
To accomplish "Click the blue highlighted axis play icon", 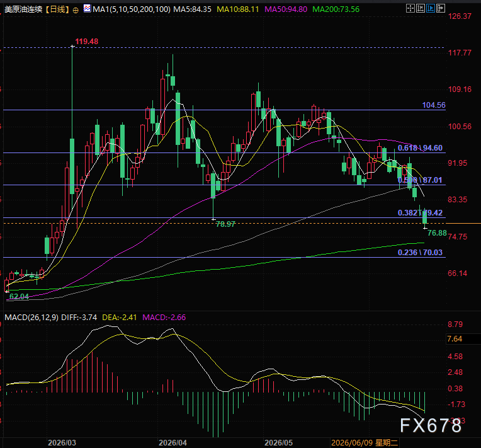I will pos(431,8).
